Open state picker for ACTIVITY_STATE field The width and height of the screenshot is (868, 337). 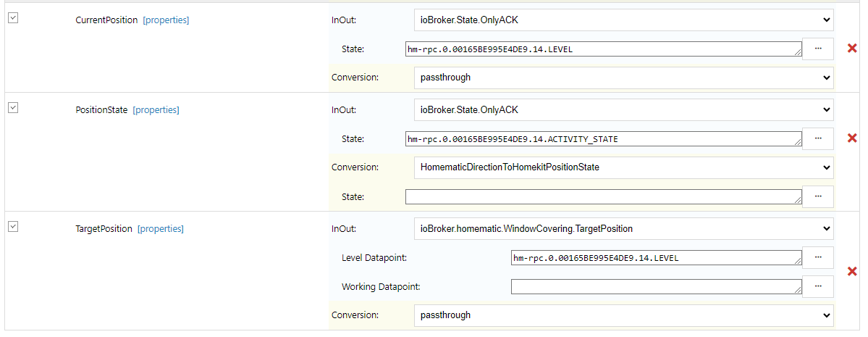(x=818, y=138)
